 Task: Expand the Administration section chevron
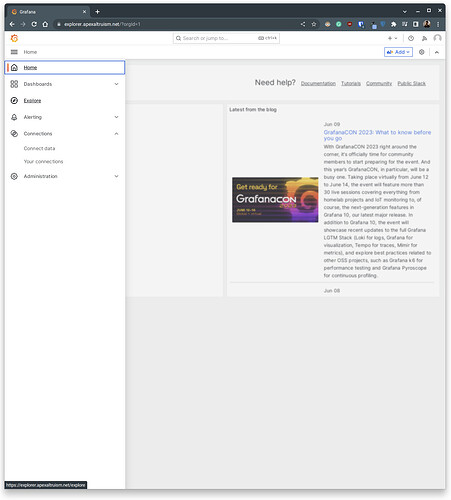coord(116,176)
